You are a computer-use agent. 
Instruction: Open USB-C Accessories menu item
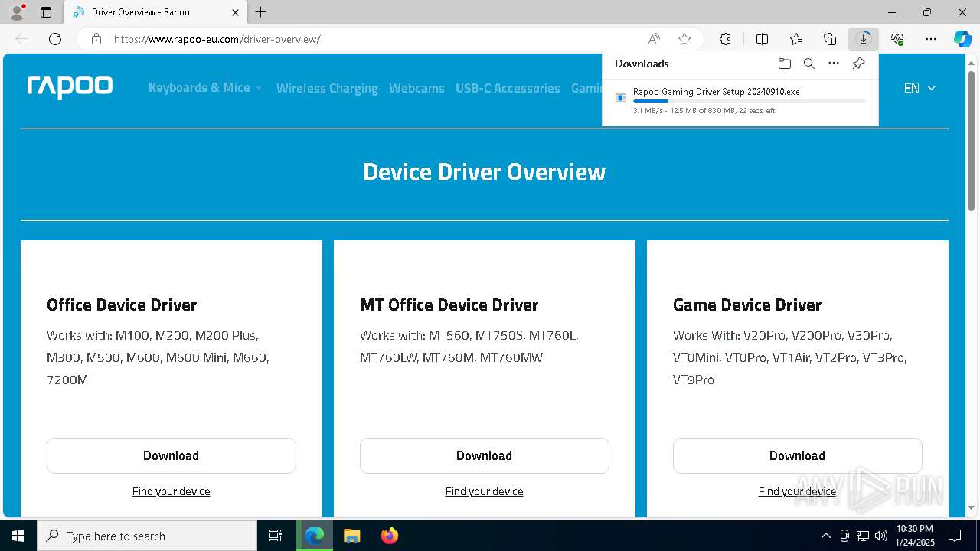pyautogui.click(x=508, y=88)
